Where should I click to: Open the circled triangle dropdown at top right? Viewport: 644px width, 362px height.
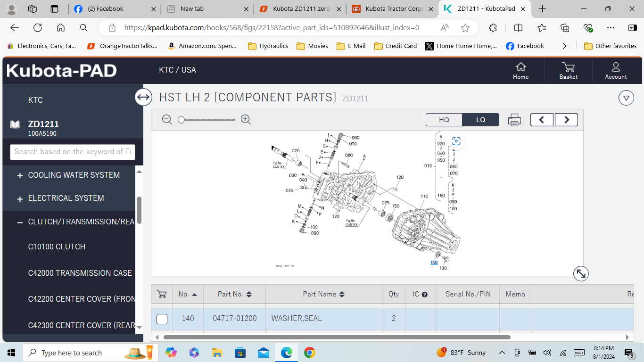(x=626, y=98)
